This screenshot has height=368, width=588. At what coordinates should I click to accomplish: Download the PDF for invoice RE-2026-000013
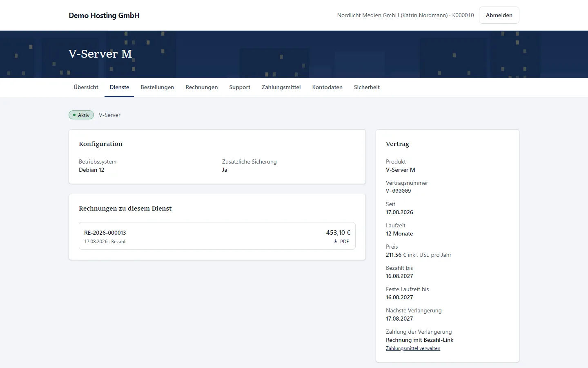[341, 242]
